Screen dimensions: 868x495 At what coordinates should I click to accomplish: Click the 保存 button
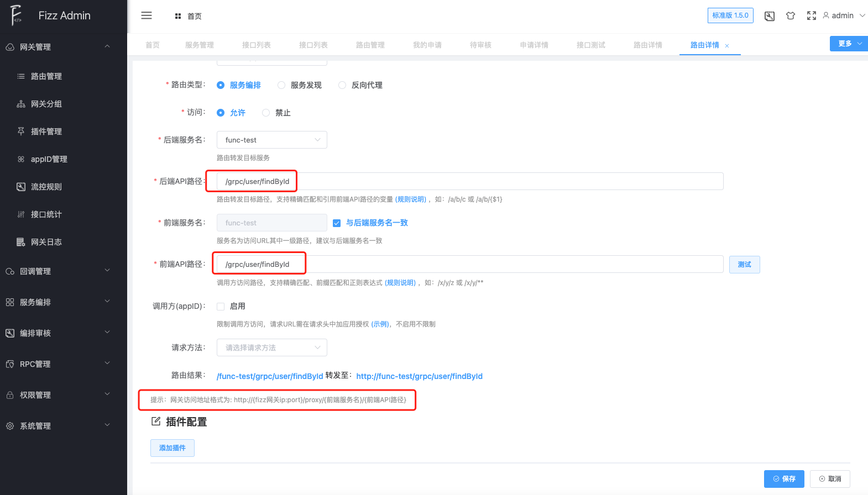(784, 479)
